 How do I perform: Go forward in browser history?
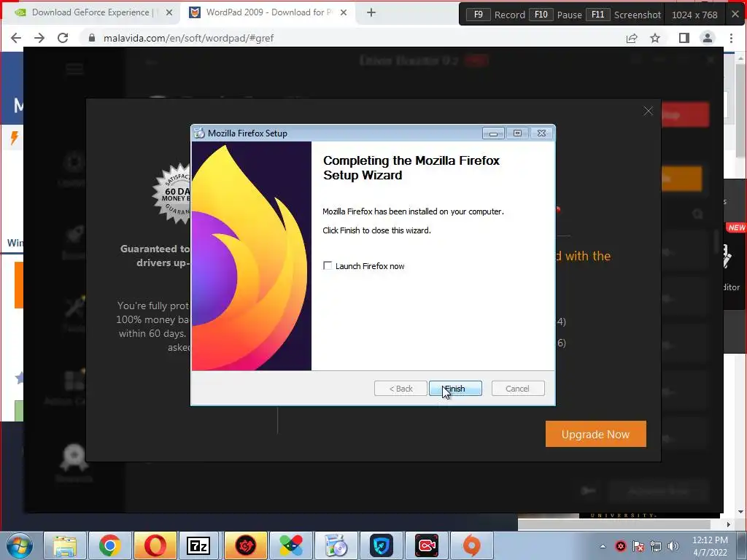[39, 38]
